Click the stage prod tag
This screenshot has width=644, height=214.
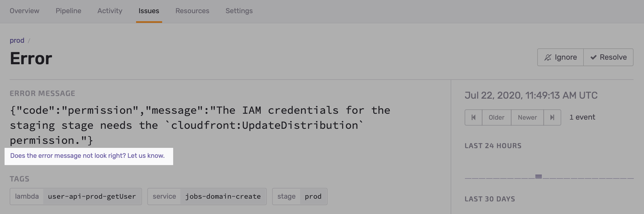(x=300, y=197)
